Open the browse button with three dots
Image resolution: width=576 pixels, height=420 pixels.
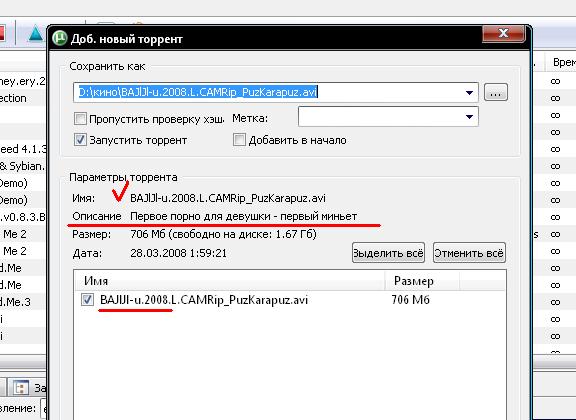(496, 92)
